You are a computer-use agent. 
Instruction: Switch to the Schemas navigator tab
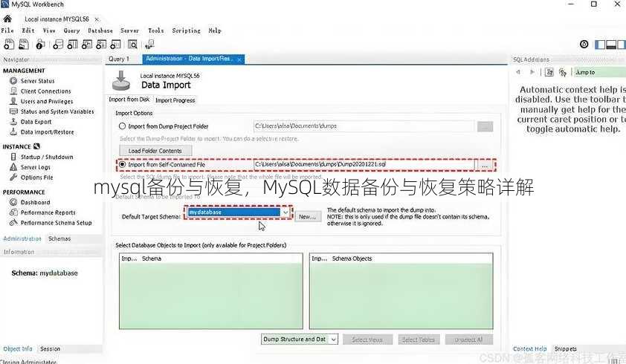[59, 238]
